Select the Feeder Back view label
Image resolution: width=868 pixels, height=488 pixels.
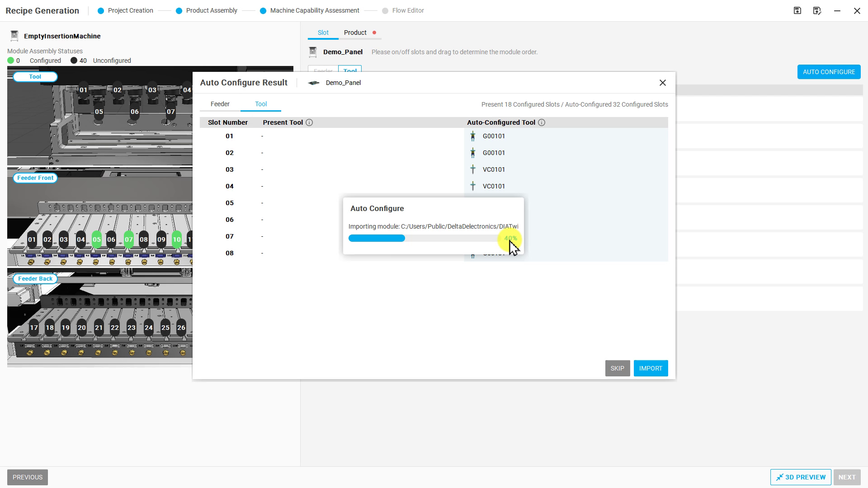coord(35,279)
